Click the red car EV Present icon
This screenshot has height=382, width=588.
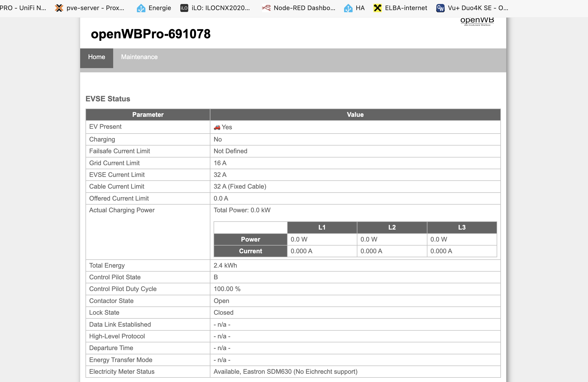click(x=217, y=127)
